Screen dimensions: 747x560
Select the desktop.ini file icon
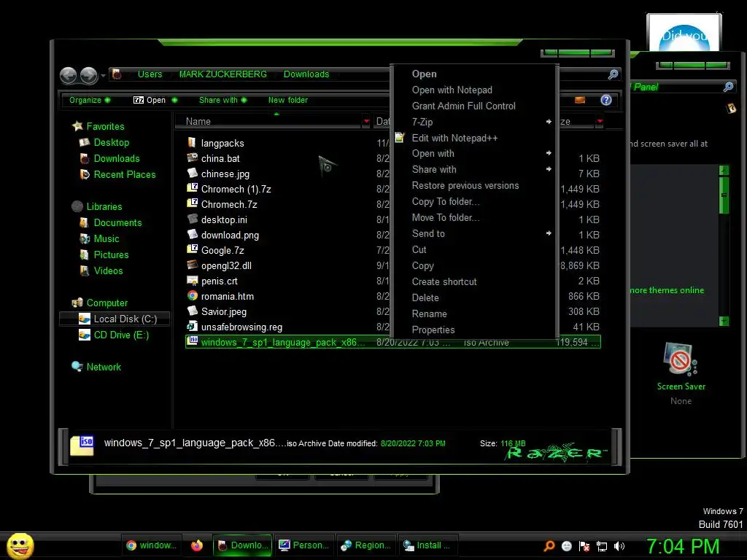tap(192, 219)
